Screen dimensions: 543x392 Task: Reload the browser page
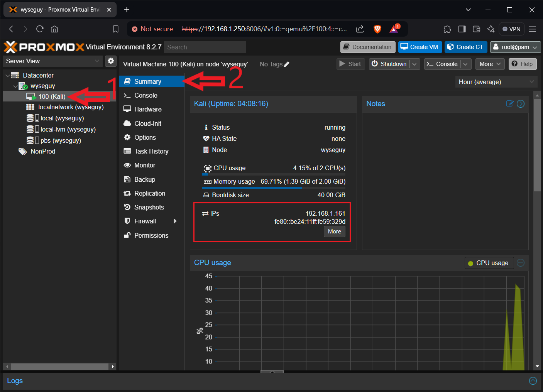coord(40,29)
